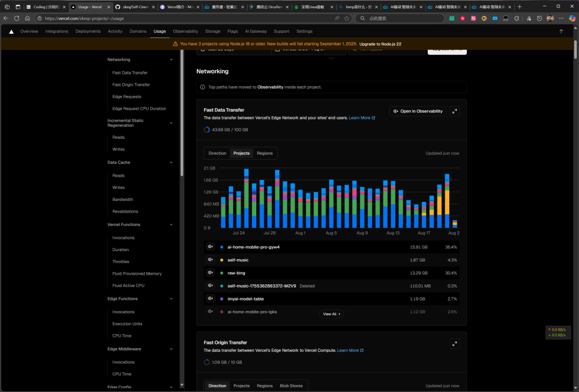Open observability icon for ai-home-mobile-pro-gyw4
The height and width of the screenshot is (392, 579).
[210, 247]
